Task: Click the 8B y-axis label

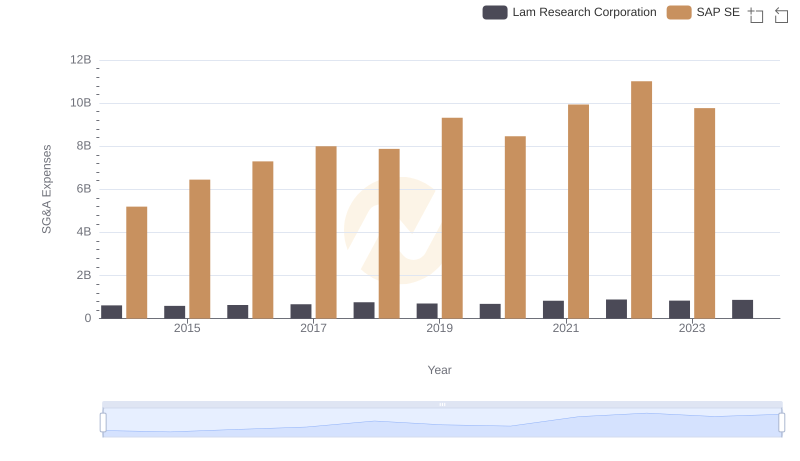Action: pyautogui.click(x=84, y=146)
